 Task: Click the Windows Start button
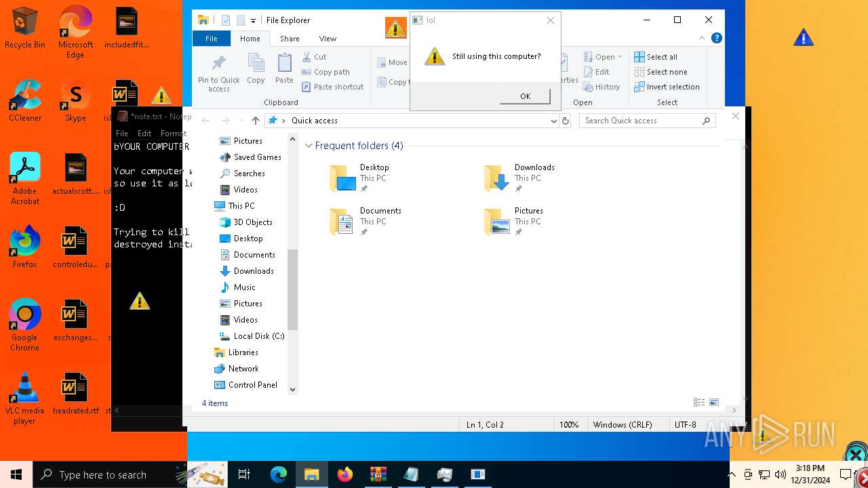(16, 474)
